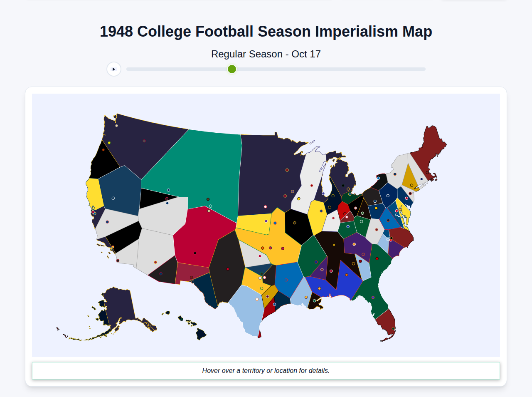Click the green timeline slider handle

pos(232,69)
